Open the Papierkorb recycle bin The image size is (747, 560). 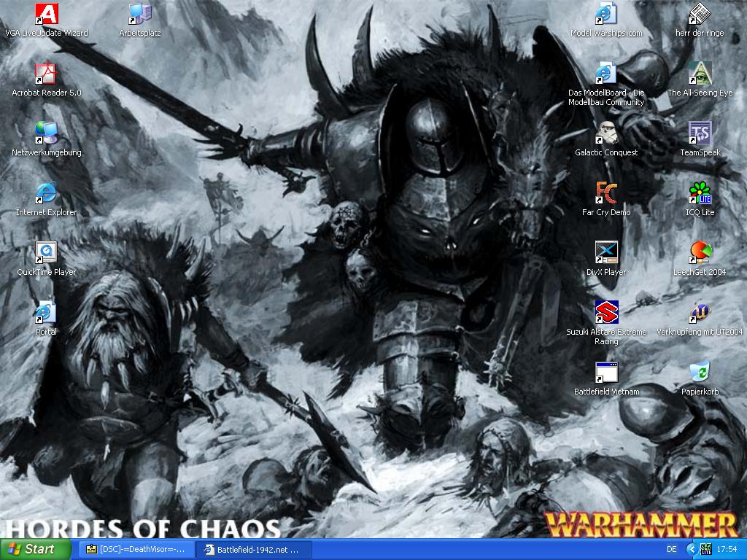pos(700,373)
